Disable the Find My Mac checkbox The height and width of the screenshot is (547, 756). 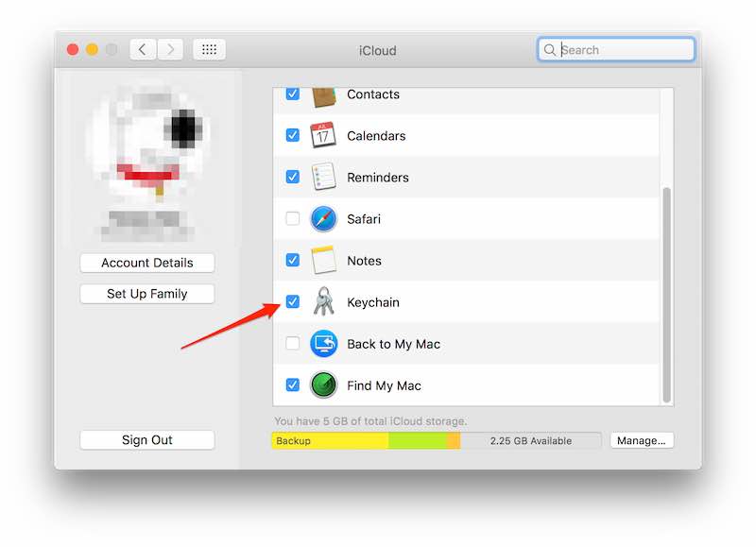293,385
